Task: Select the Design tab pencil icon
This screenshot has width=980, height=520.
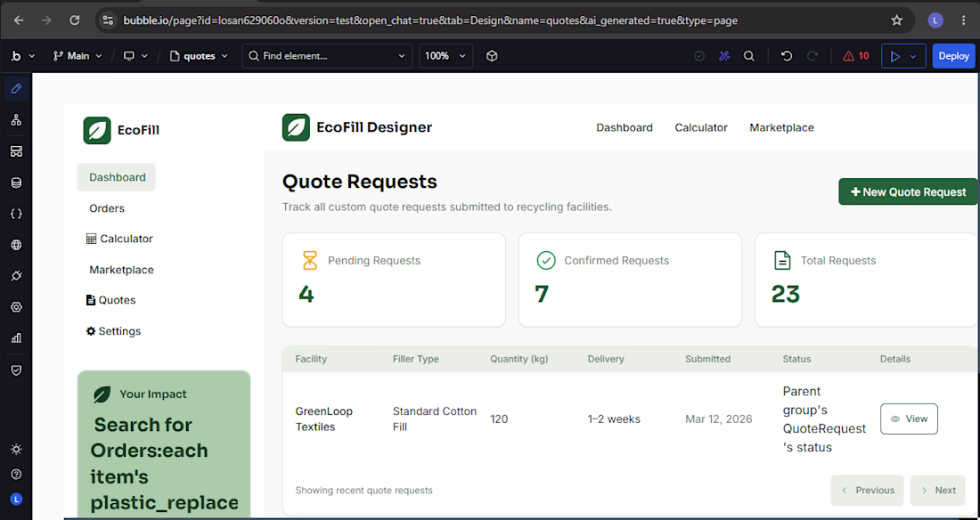Action: [x=16, y=88]
